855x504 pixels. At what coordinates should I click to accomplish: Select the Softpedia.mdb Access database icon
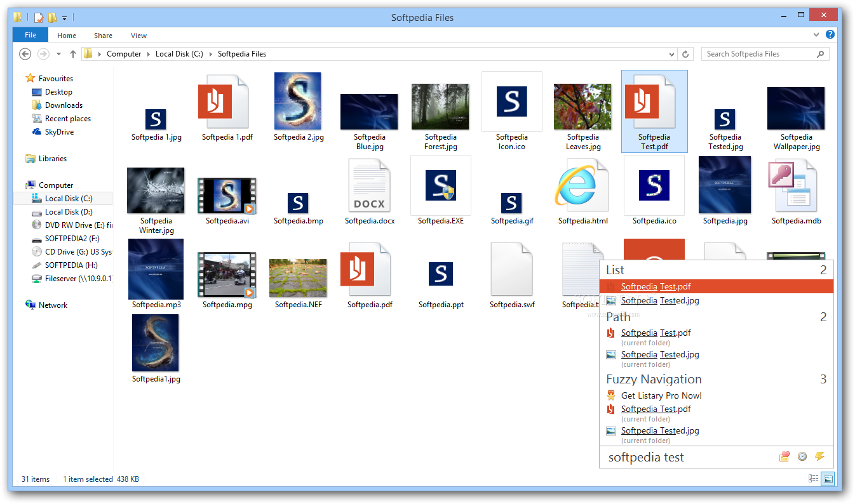[x=793, y=185]
